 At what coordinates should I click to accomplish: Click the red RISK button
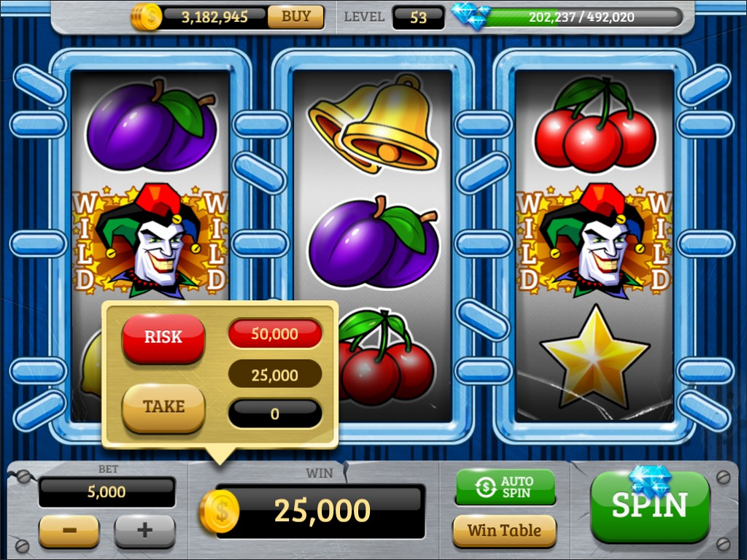(163, 338)
